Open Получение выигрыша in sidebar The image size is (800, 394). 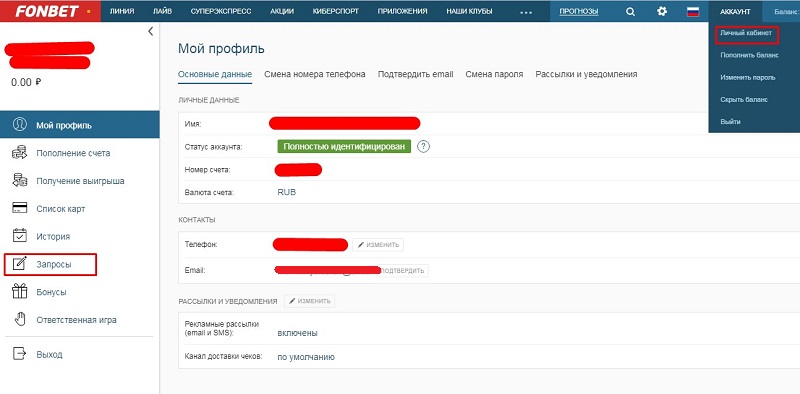pos(80,181)
